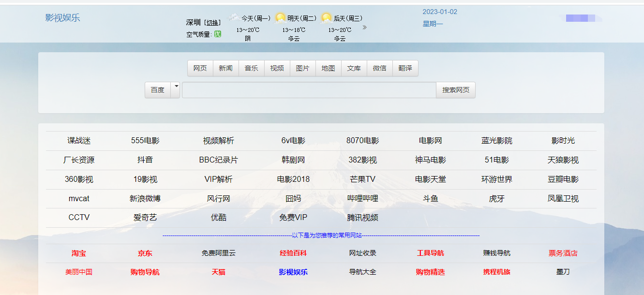This screenshot has height=295, width=644.
Task: Click 切换 to switch city from 深圳
Action: [x=212, y=23]
